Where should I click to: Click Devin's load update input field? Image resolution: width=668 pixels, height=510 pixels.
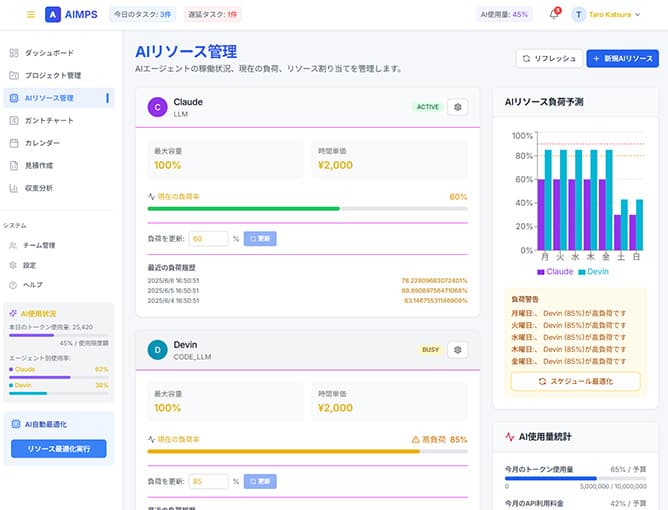coord(209,481)
